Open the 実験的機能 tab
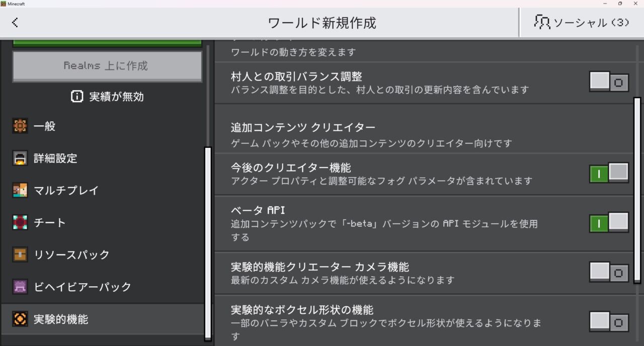 click(103, 319)
